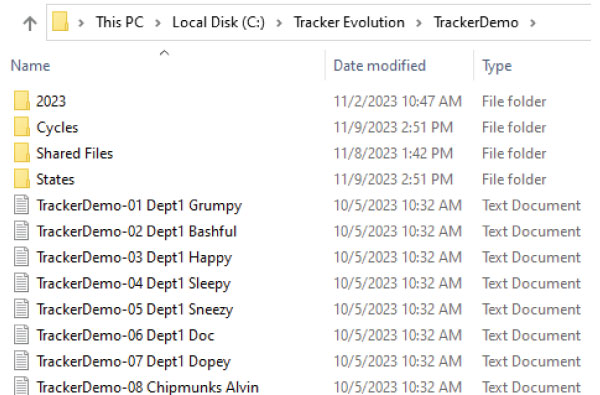Viewport: 600px width, 395px height.
Task: Click the States row date 11/9/2023 2:51 PM
Action: [x=393, y=180]
